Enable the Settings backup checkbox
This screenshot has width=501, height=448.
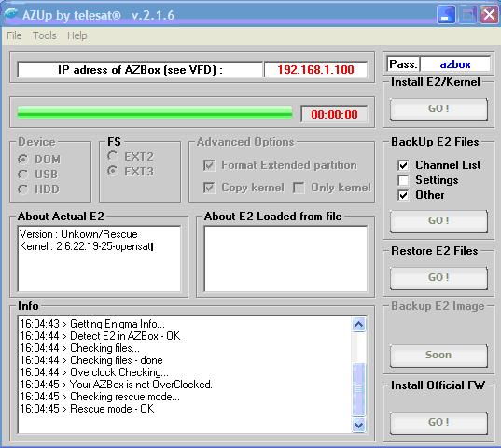point(403,180)
